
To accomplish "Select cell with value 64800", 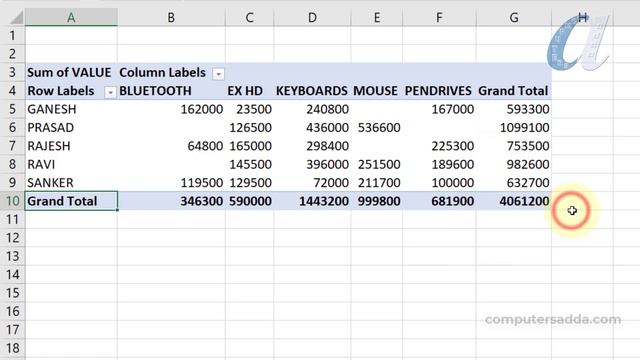I will coord(171,146).
